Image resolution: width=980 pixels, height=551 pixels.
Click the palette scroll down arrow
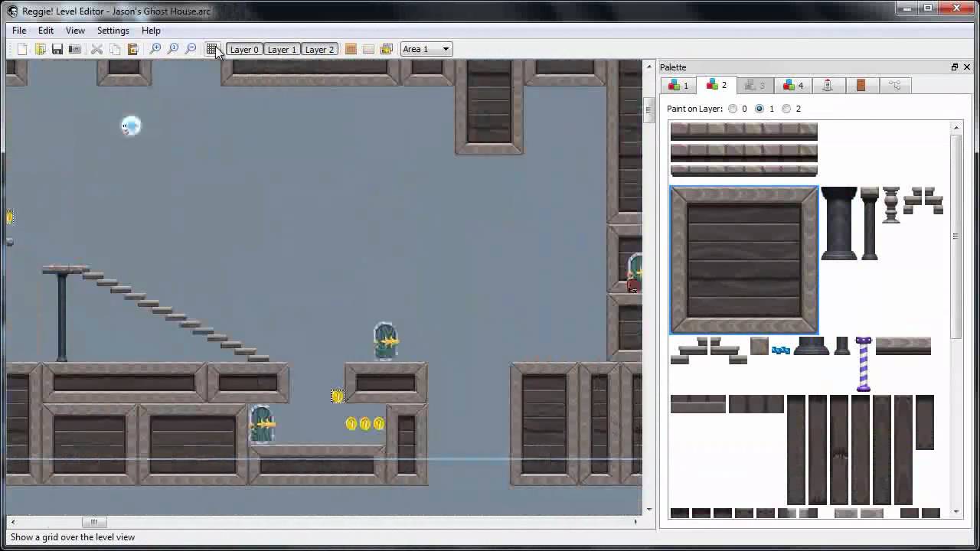click(x=956, y=512)
